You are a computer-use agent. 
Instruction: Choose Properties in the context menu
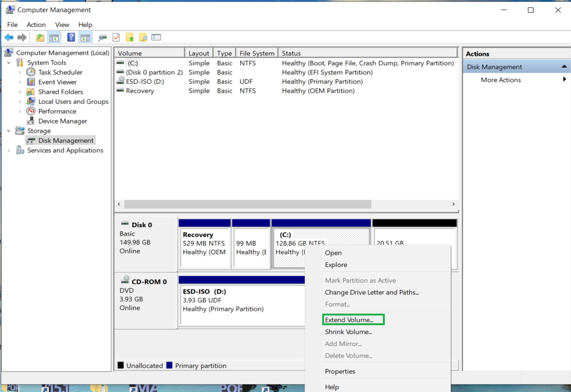[340, 371]
